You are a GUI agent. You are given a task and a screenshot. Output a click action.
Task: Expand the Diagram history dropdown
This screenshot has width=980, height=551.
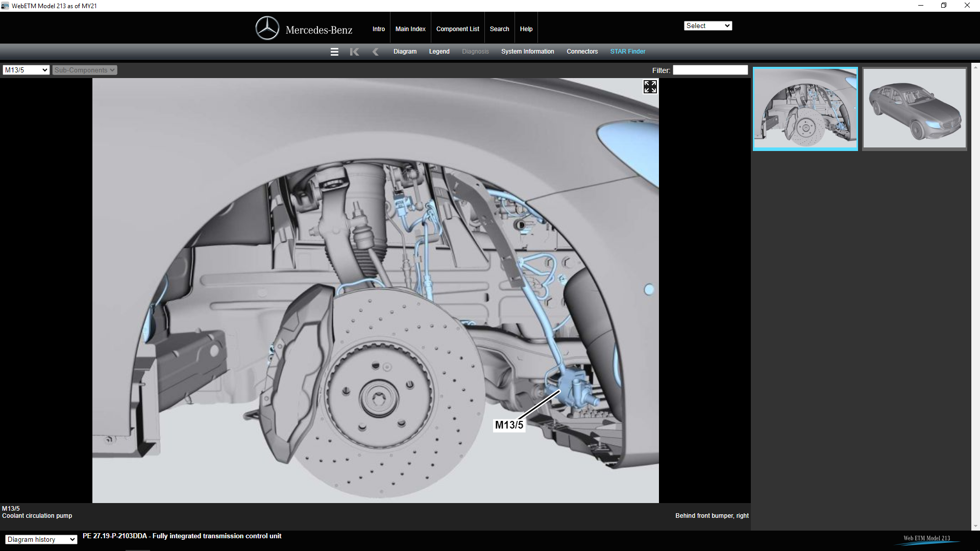pyautogui.click(x=41, y=539)
